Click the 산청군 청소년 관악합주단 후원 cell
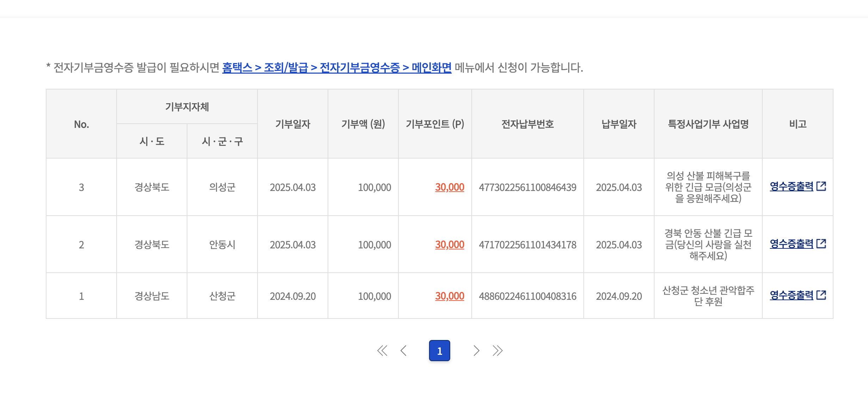Viewport: 868px width, 408px height. point(708,296)
